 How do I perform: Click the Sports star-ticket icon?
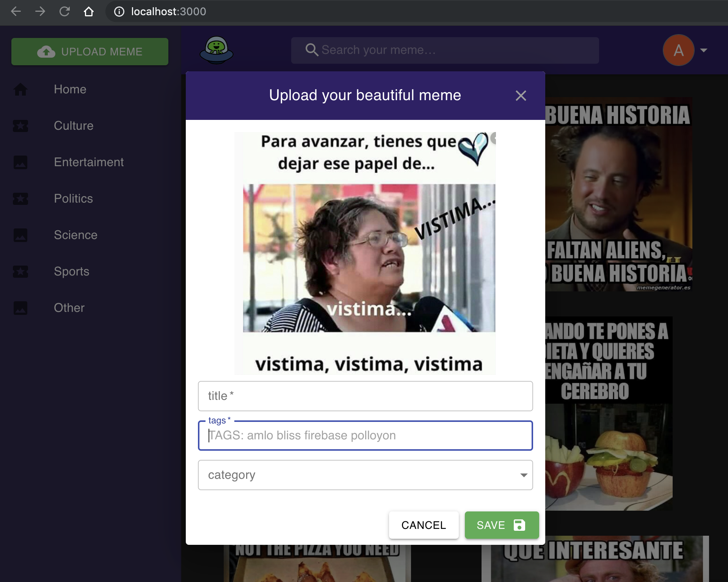point(20,272)
